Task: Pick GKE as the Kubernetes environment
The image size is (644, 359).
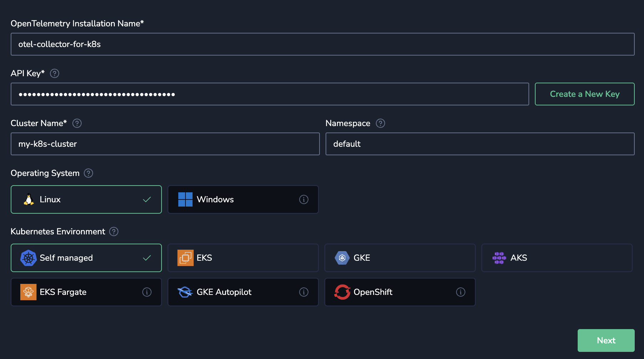Action: tap(400, 258)
